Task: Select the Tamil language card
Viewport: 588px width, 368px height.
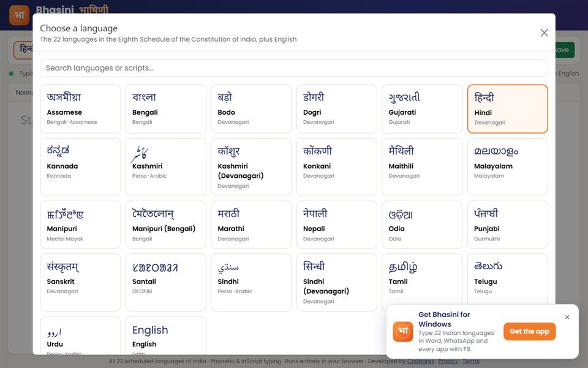Action: click(x=422, y=278)
